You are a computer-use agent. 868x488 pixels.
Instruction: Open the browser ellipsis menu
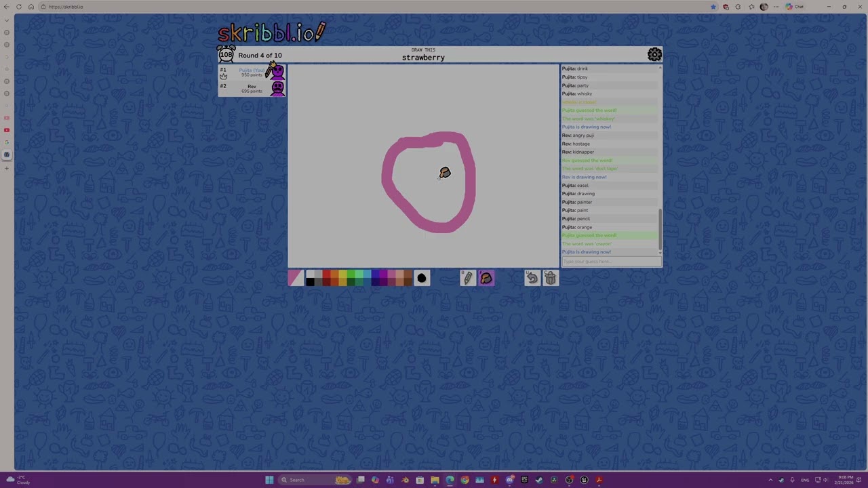[776, 7]
